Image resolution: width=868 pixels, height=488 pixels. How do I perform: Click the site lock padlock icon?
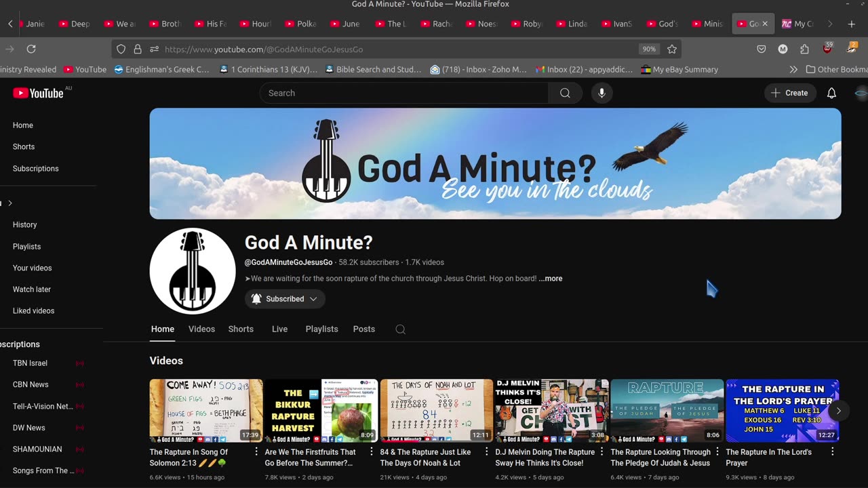[138, 49]
